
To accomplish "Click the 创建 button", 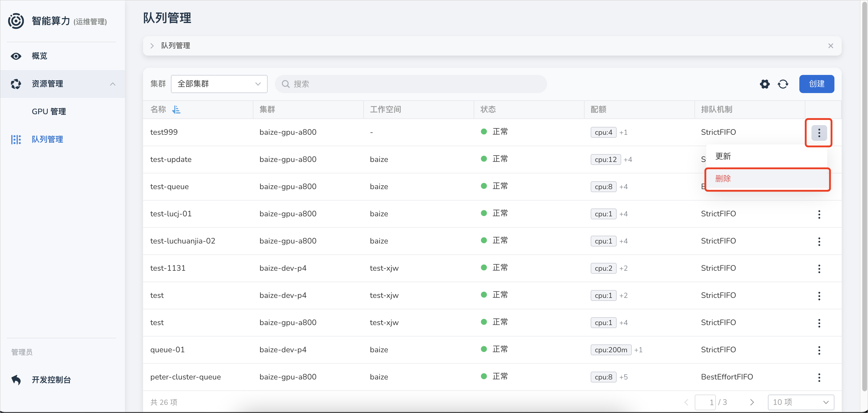I will 817,84.
